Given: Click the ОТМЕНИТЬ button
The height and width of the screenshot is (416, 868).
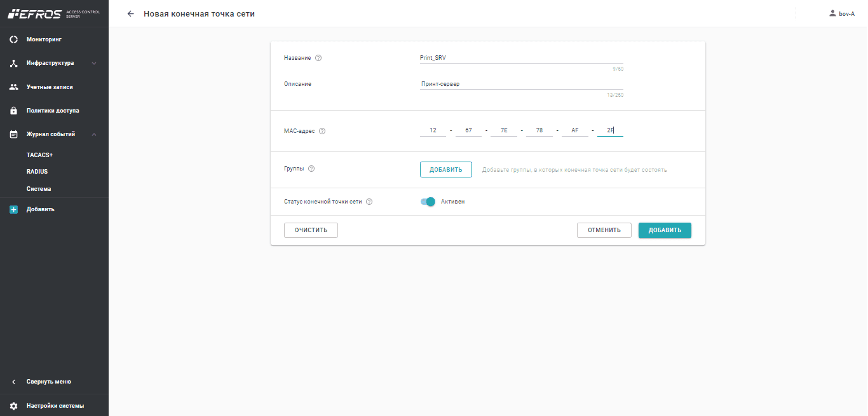Looking at the screenshot, I should pyautogui.click(x=604, y=230).
